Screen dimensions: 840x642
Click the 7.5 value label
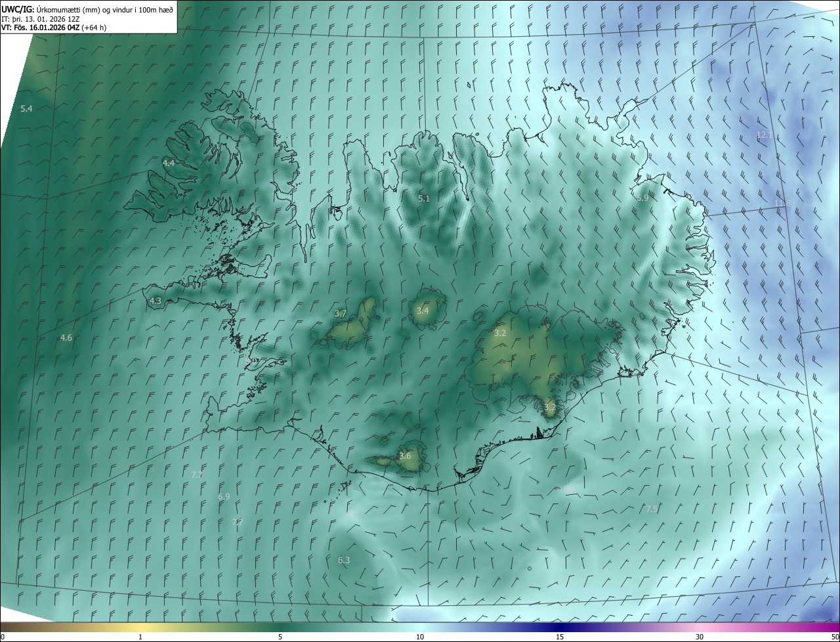point(652,509)
